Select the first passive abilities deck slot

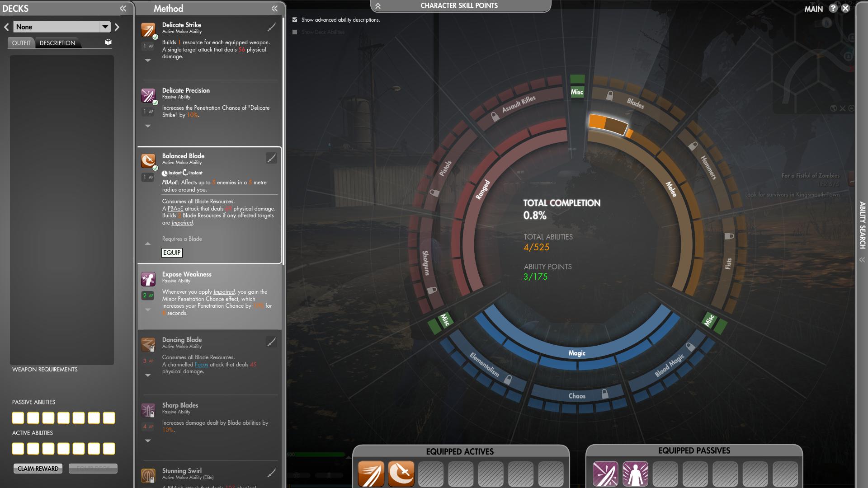(18, 418)
